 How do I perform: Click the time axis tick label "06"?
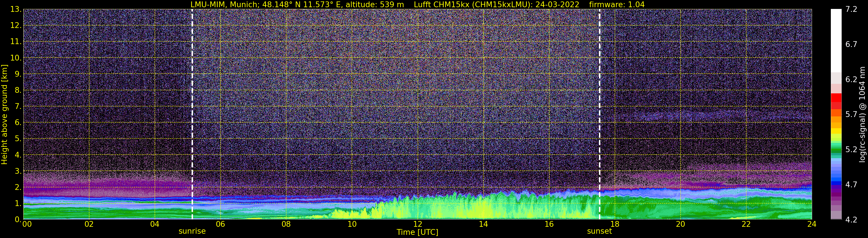pyautogui.click(x=220, y=224)
